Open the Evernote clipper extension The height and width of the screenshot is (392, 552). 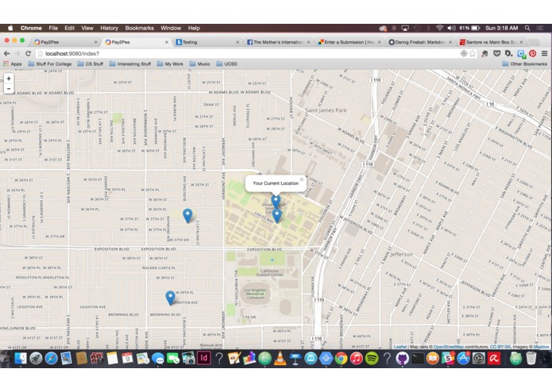pyautogui.click(x=484, y=53)
